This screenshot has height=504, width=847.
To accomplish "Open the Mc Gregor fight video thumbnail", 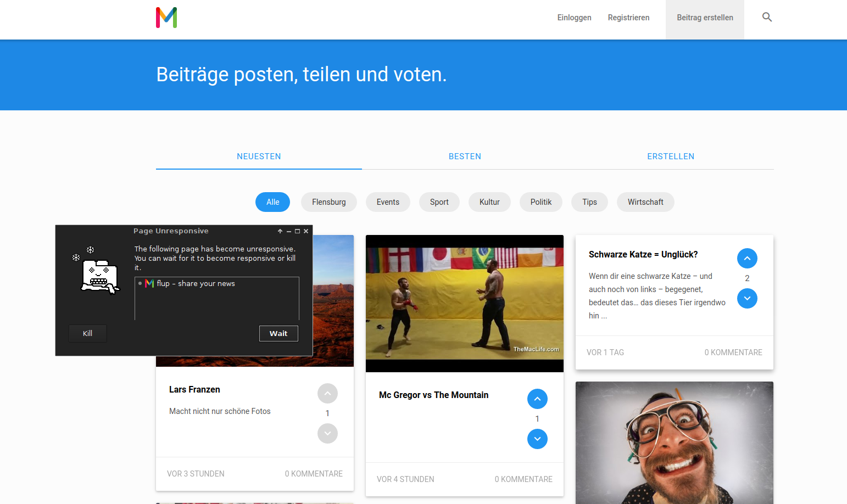I will pos(464,303).
